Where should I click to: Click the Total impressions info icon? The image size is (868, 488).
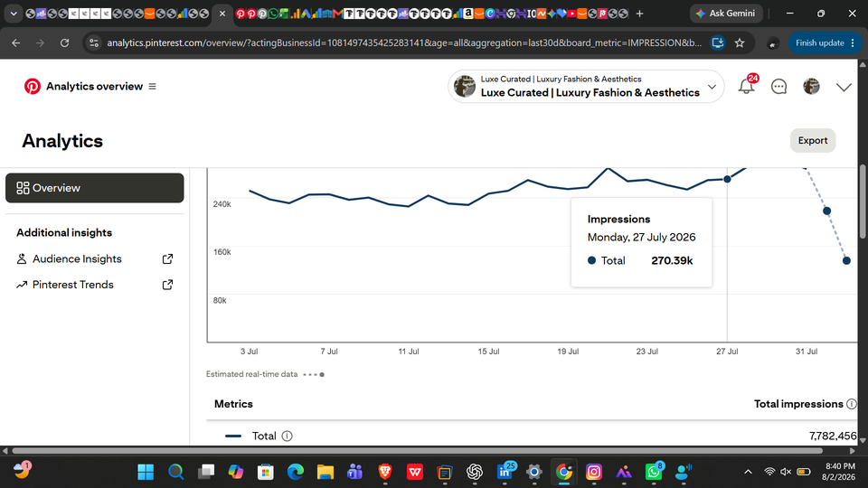click(x=852, y=404)
